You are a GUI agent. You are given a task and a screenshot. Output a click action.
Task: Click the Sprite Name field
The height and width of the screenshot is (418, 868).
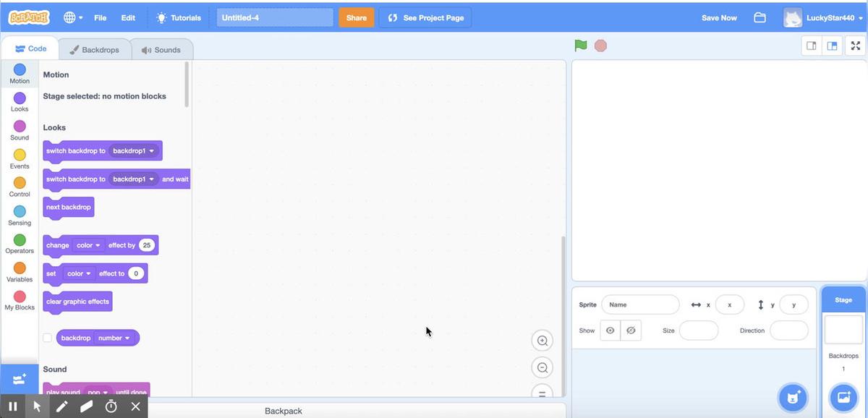tap(640, 304)
